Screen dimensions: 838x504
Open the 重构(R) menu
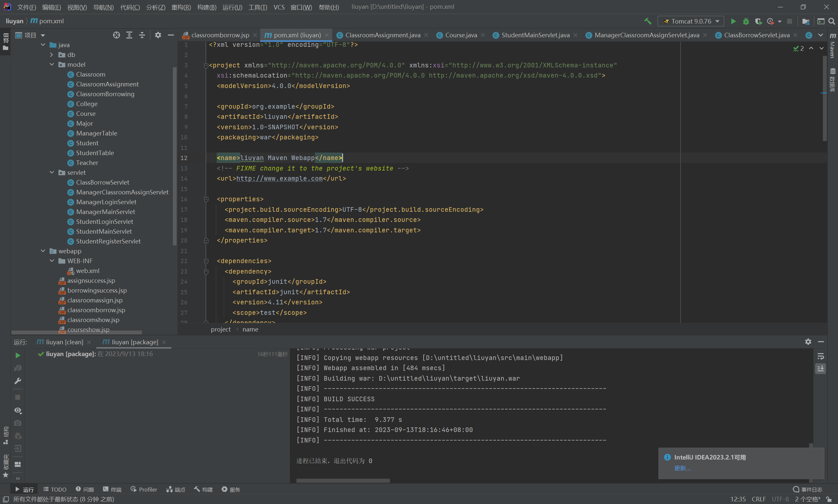[x=181, y=7]
